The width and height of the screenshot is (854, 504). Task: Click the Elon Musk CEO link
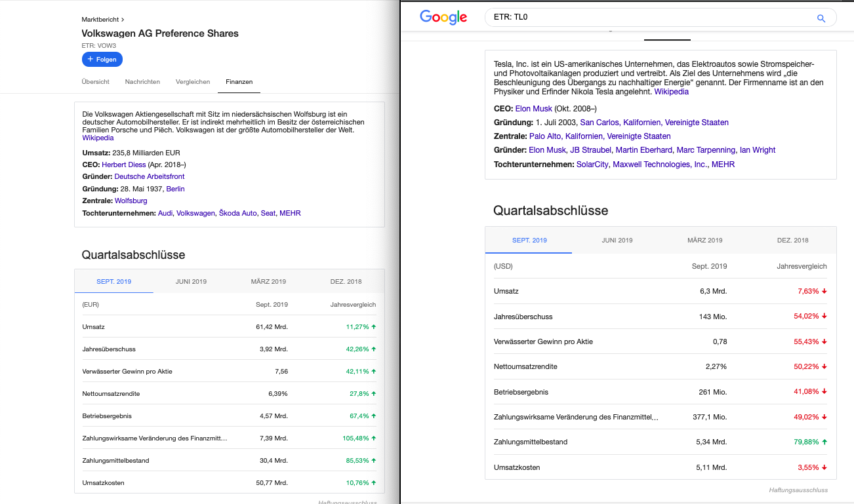[x=533, y=109]
